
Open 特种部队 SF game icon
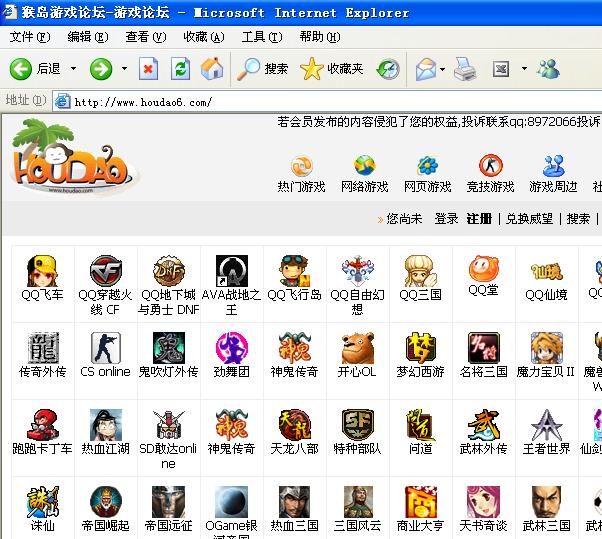(357, 425)
